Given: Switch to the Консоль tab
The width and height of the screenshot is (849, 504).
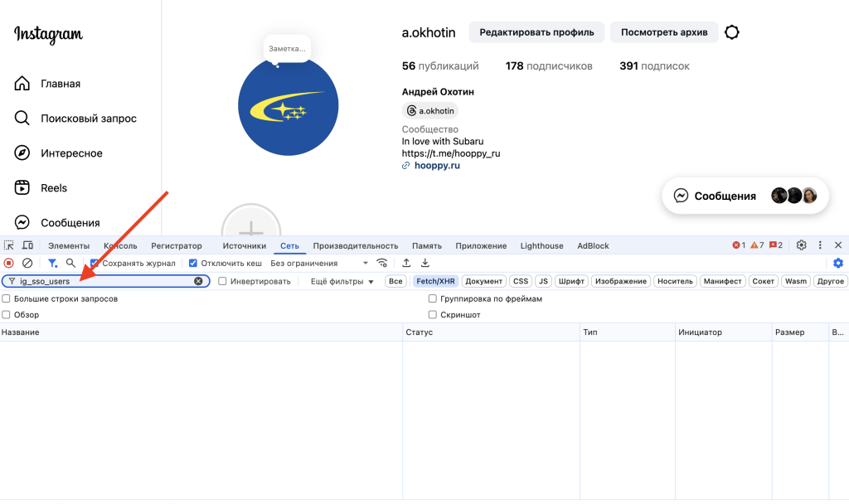Looking at the screenshot, I should (120, 245).
